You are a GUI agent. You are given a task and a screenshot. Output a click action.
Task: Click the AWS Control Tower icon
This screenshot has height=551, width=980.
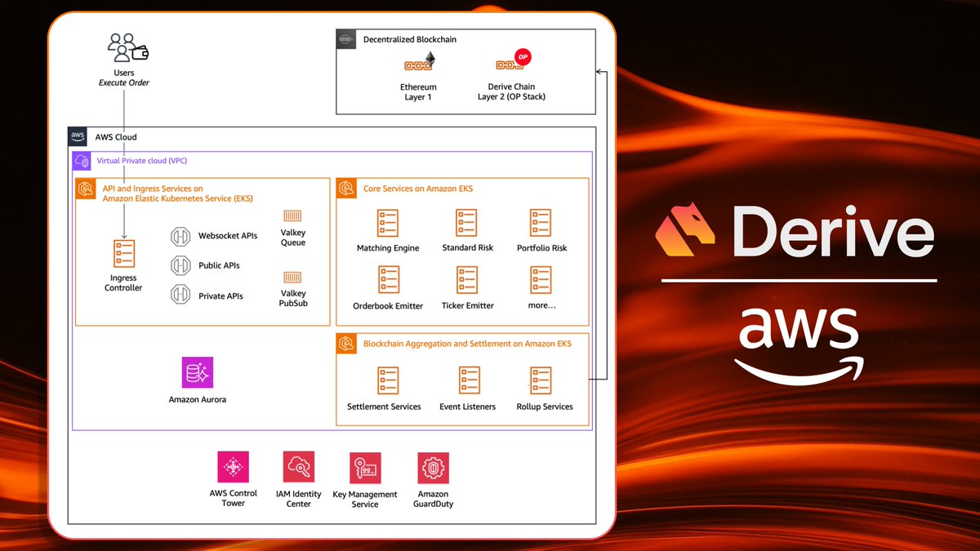234,467
